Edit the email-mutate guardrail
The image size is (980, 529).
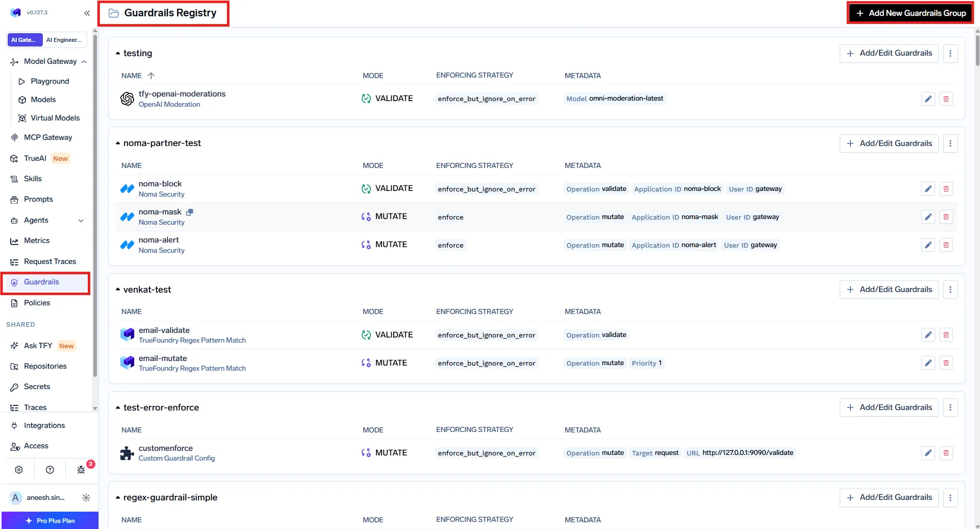[928, 363]
